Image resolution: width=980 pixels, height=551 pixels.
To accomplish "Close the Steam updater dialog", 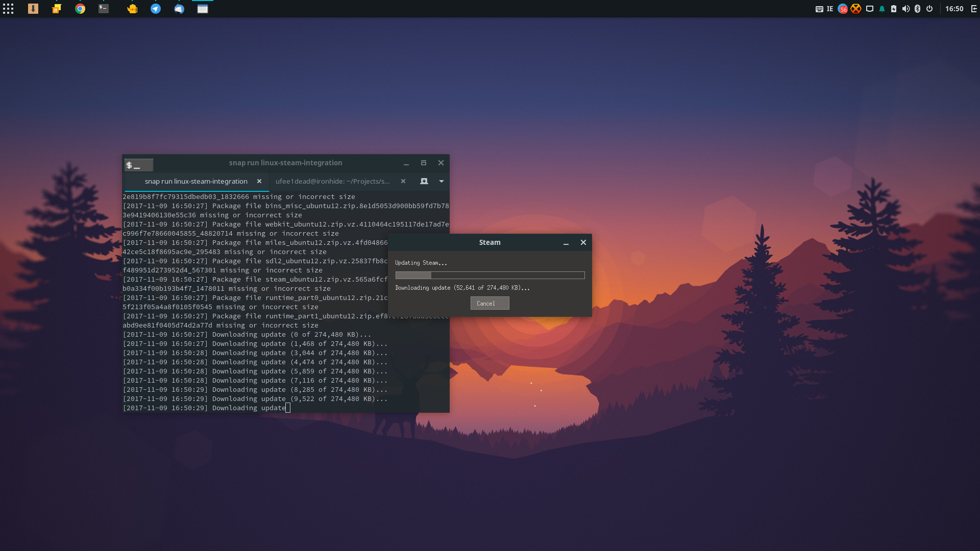I will [583, 242].
